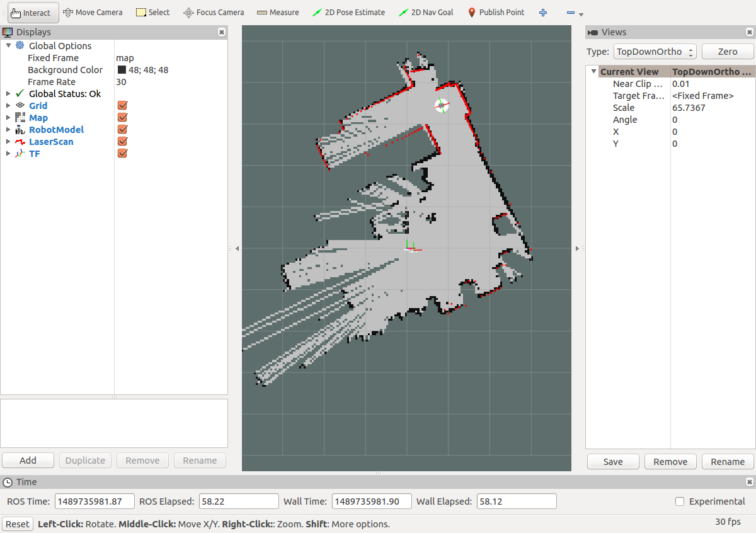756x533 pixels.
Task: Click the blue plus add-tool icon
Action: (x=543, y=13)
